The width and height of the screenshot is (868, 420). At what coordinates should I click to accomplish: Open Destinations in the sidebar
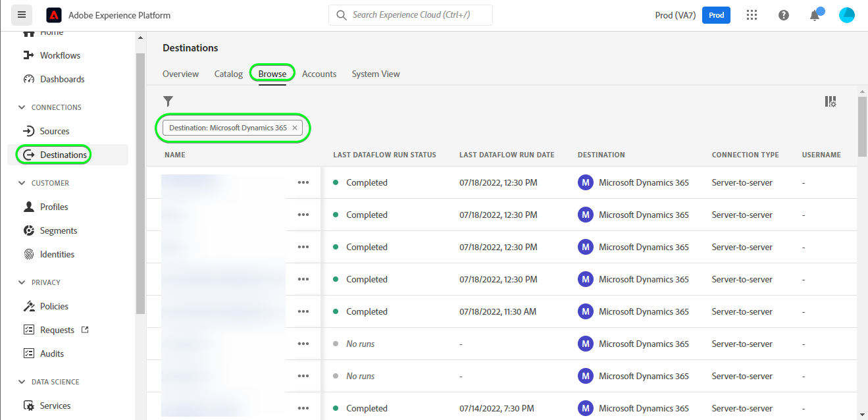pos(68,155)
